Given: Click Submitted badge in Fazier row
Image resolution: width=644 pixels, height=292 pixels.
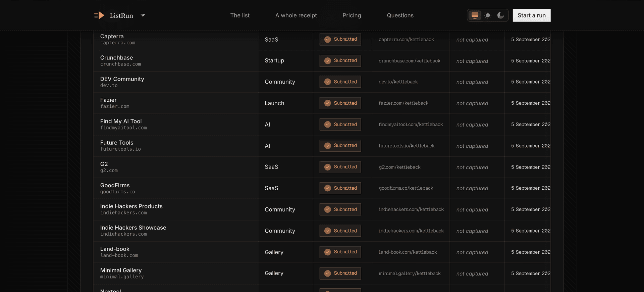Looking at the screenshot, I should pyautogui.click(x=340, y=103).
